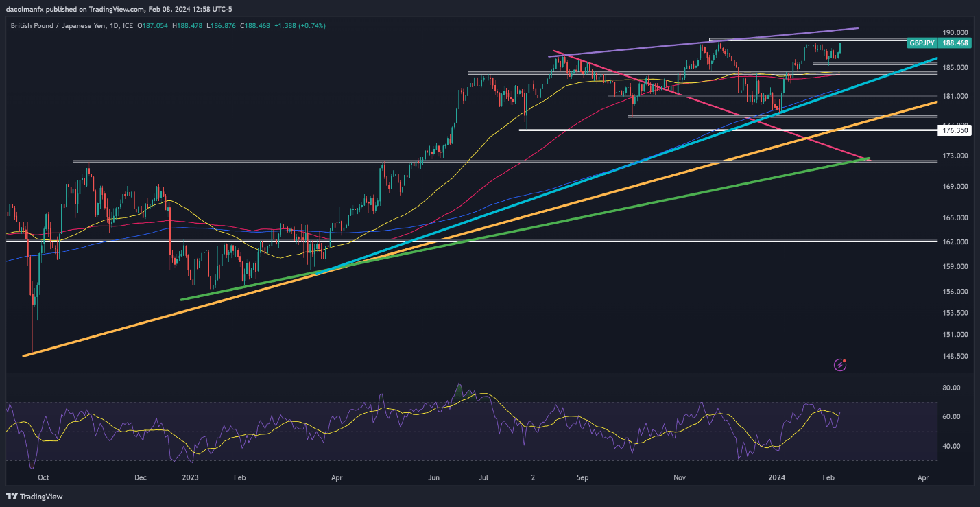Click the purple lightning bolt events icon
980x507 pixels.
(x=841, y=365)
